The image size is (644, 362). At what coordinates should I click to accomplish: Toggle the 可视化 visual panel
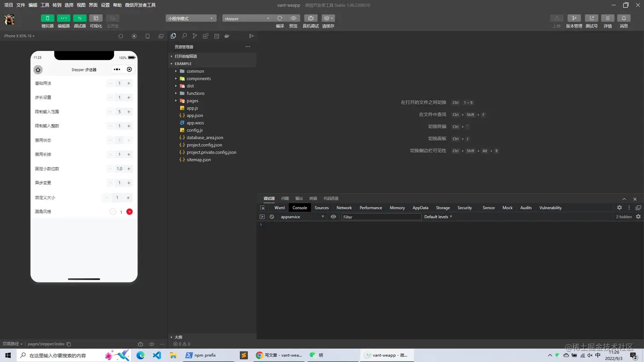96,18
